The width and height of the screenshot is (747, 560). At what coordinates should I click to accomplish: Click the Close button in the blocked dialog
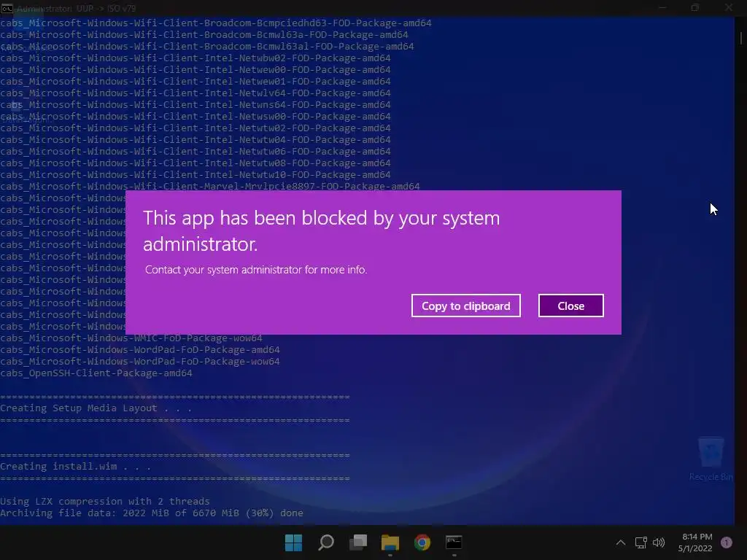click(570, 306)
